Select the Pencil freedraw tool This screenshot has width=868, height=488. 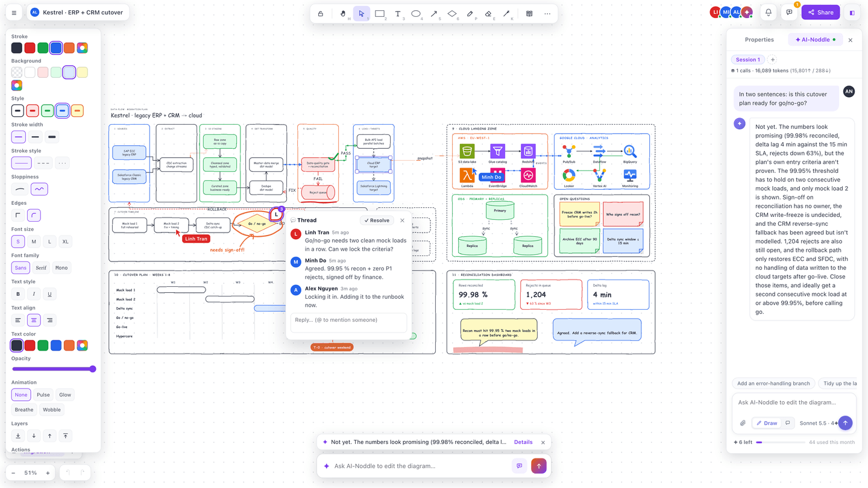[x=470, y=13]
